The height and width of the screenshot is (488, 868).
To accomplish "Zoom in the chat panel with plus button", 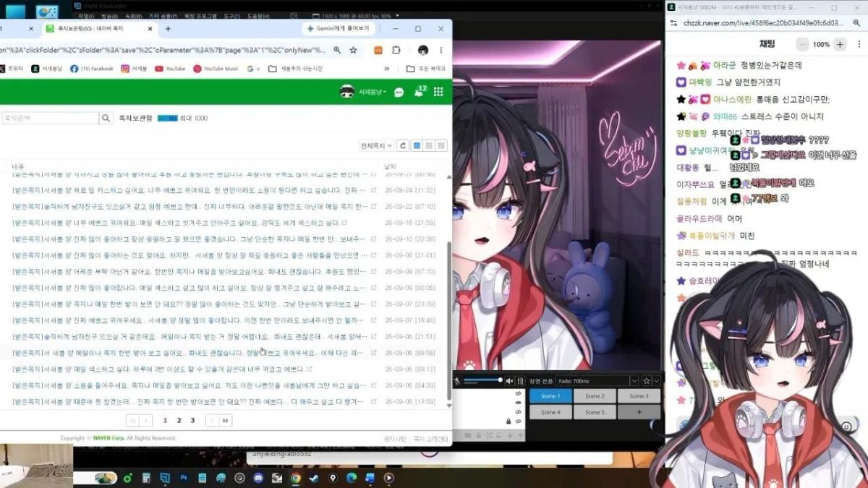I will coord(840,44).
